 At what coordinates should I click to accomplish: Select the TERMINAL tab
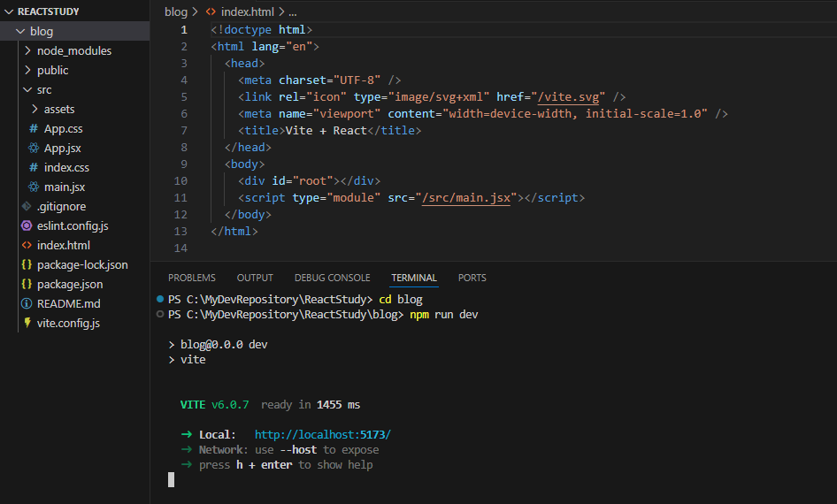(414, 278)
